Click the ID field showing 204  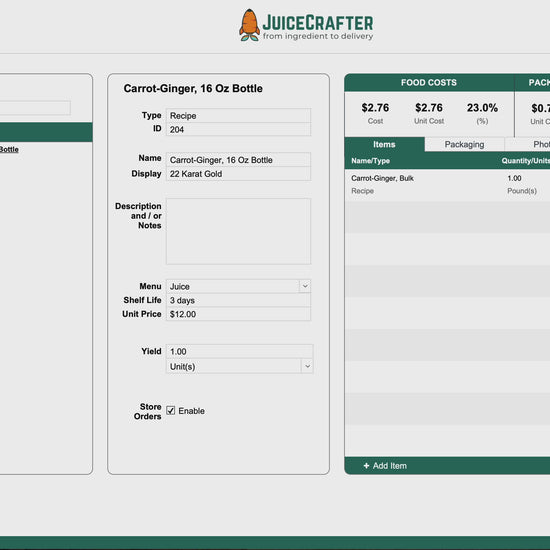(x=239, y=129)
